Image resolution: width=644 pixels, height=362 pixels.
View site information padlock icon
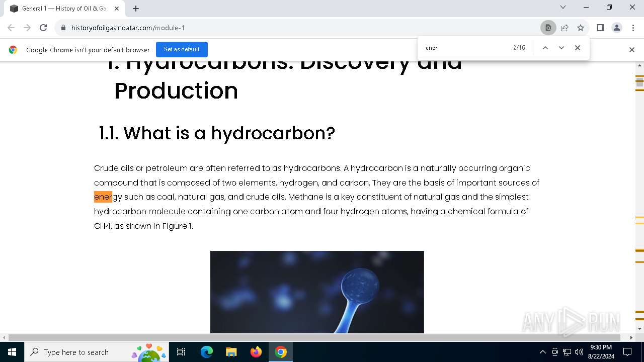pos(63,28)
